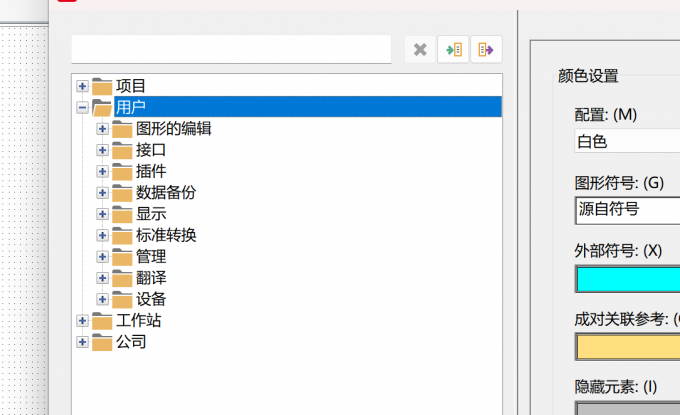Select the 管理 tree item
Screen dimensions: 680x415
[x=151, y=257]
